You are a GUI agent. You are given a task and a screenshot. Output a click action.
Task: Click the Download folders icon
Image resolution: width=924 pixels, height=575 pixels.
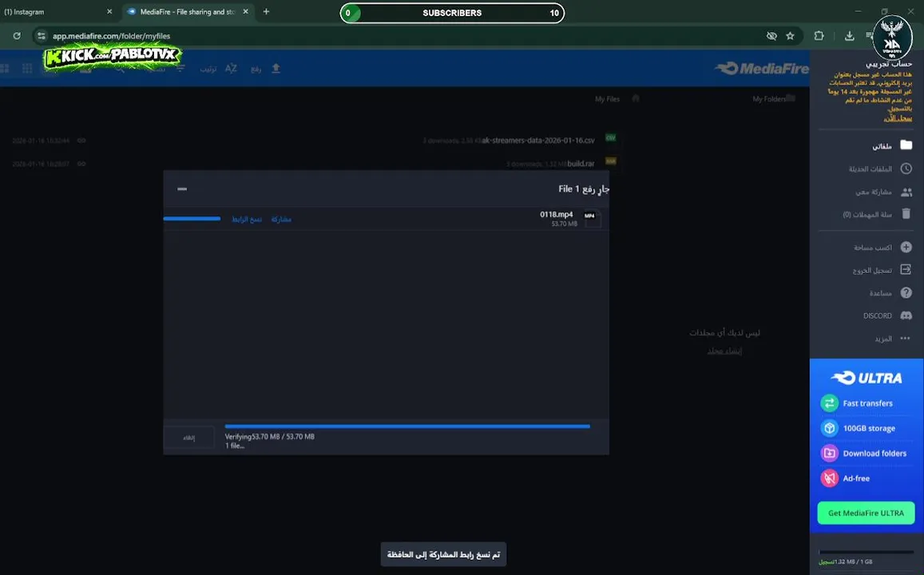829,453
